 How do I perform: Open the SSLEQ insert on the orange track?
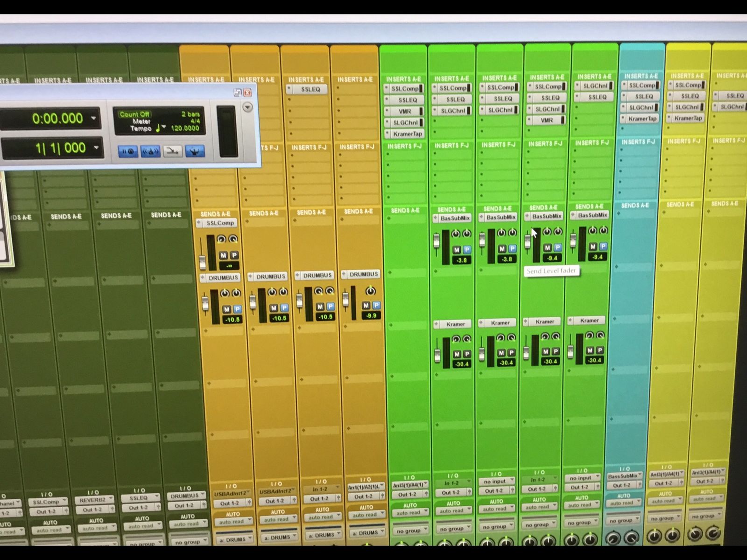[310, 89]
